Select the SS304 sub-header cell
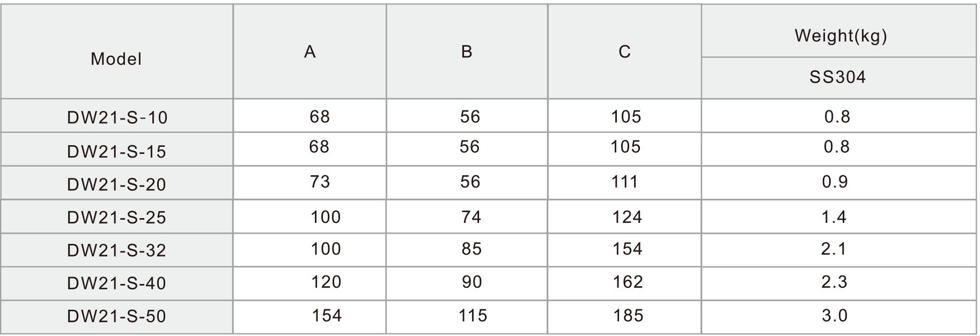Viewport: 980px width, 336px height. click(839, 78)
